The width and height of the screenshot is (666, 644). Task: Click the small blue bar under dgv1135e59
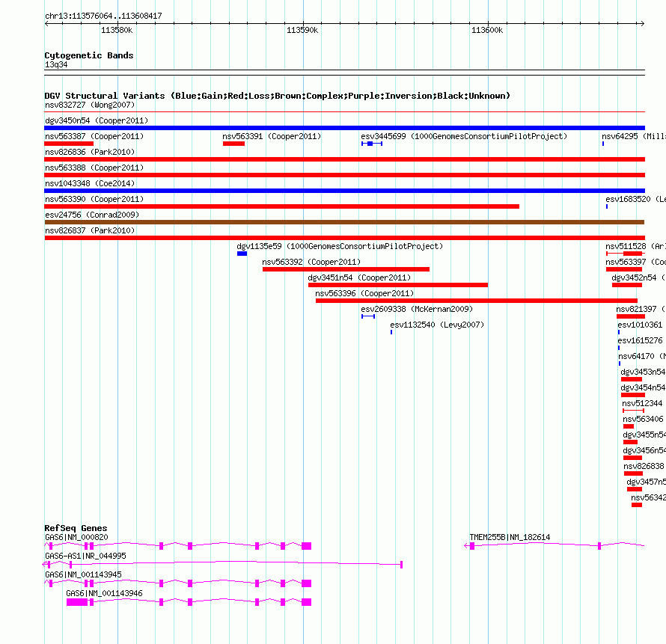pos(242,254)
